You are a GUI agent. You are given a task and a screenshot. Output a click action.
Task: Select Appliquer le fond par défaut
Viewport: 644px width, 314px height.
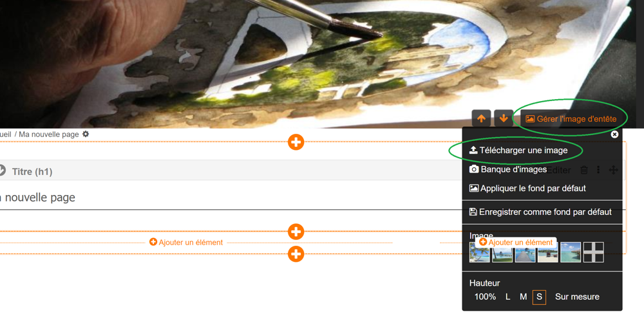527,189
